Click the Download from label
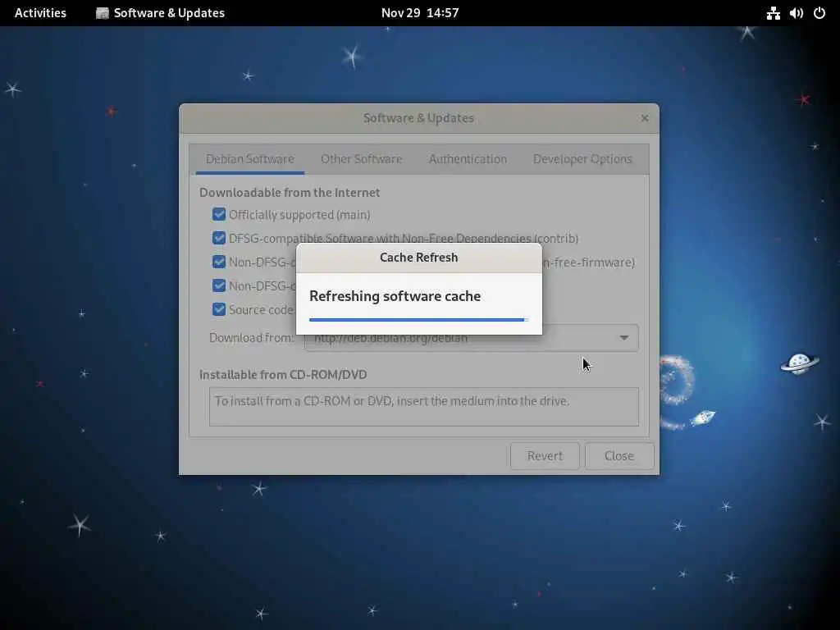Screen dimensions: 840x630 coord(251,338)
